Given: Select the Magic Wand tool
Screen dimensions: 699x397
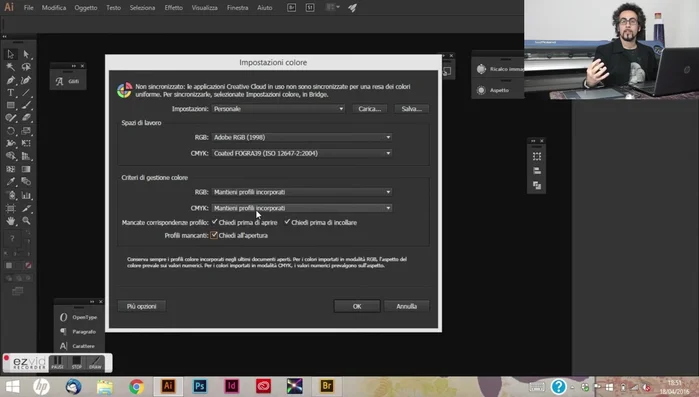Looking at the screenshot, I should [10, 67].
